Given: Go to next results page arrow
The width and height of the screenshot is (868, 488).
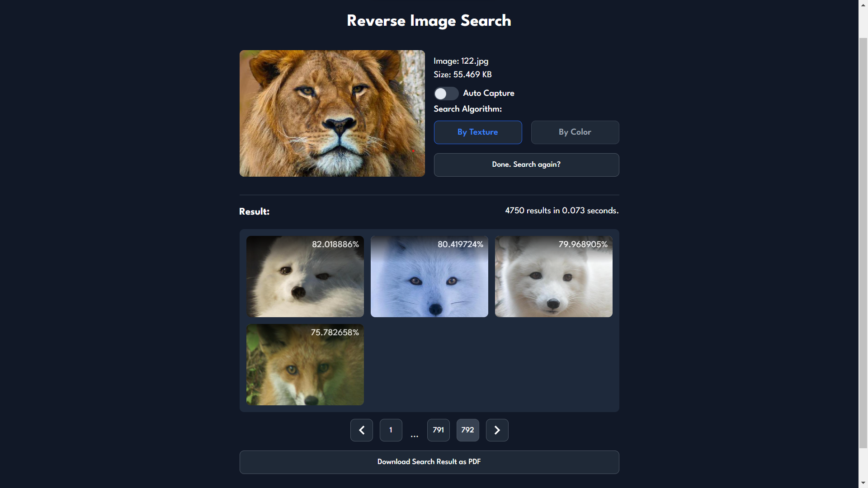Looking at the screenshot, I should (x=497, y=430).
